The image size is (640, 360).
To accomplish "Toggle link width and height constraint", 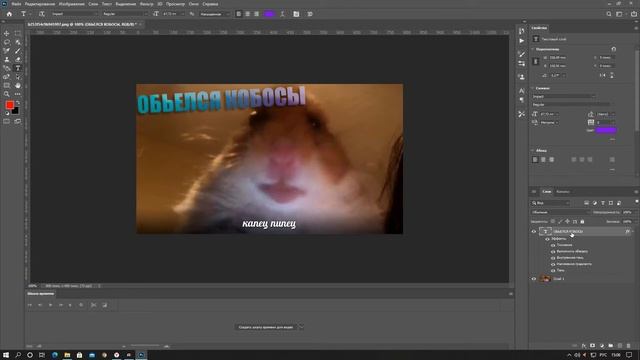I will tap(536, 62).
